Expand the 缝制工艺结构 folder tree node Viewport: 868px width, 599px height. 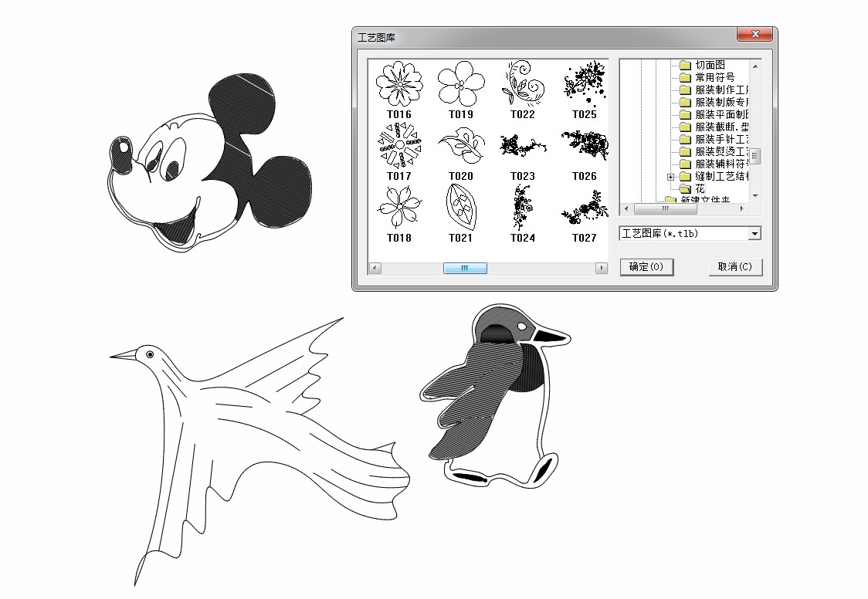click(670, 177)
